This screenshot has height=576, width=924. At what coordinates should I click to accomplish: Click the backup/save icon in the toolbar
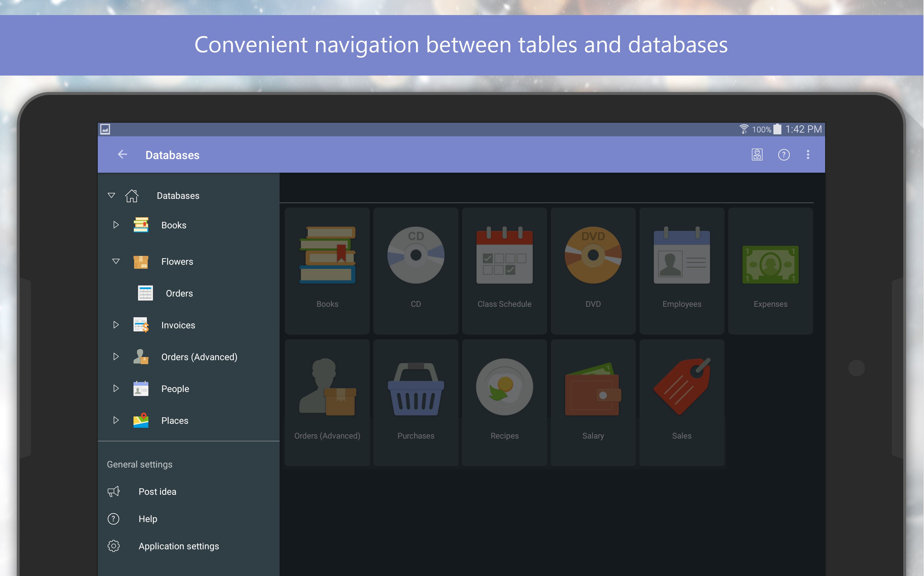click(x=757, y=155)
